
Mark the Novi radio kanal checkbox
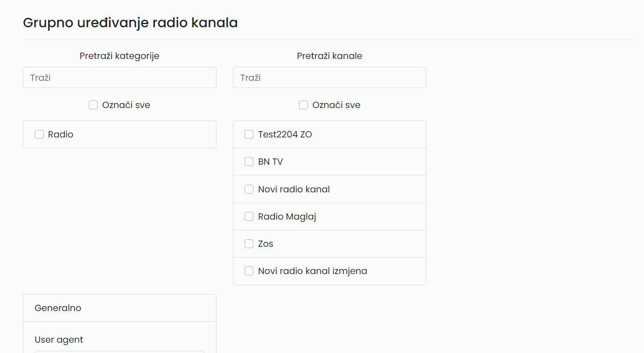tap(249, 189)
